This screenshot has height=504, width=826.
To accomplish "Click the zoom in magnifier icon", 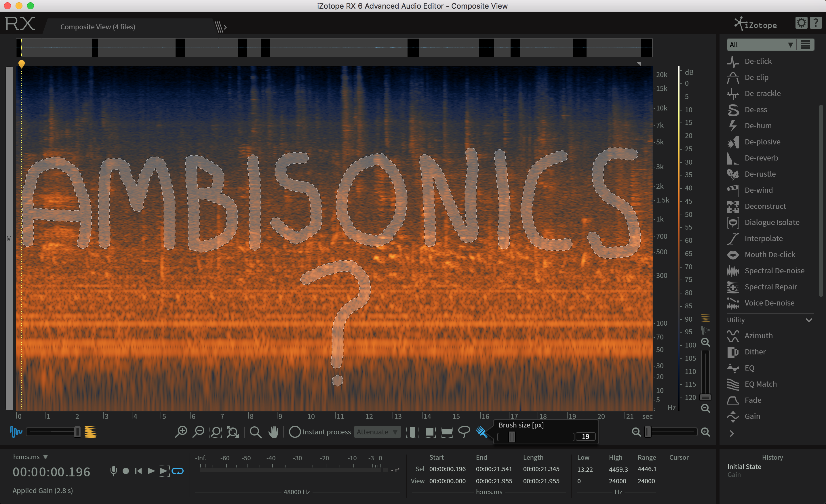I will click(x=181, y=432).
